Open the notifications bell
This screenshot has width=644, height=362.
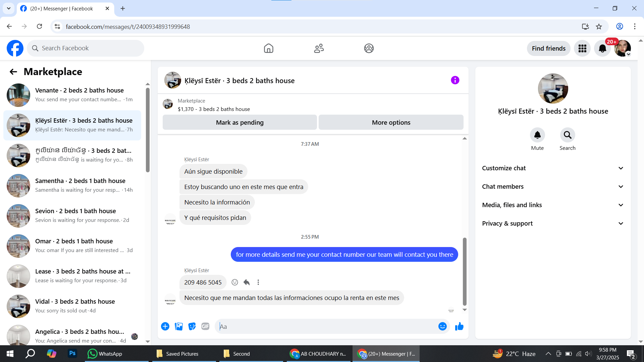602,48
